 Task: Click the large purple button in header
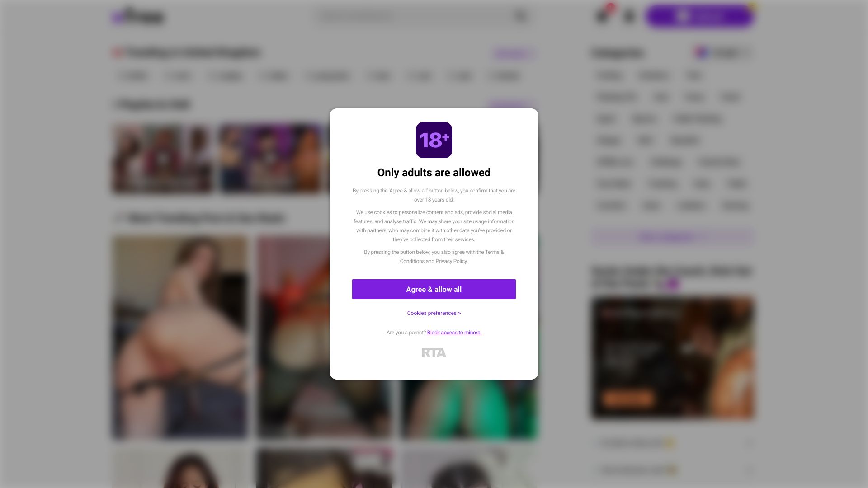click(699, 17)
